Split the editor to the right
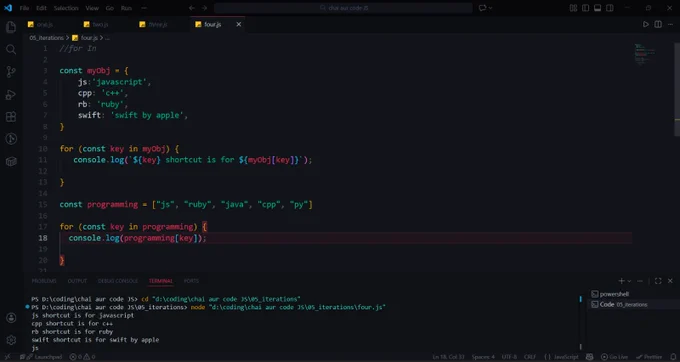 [658, 24]
